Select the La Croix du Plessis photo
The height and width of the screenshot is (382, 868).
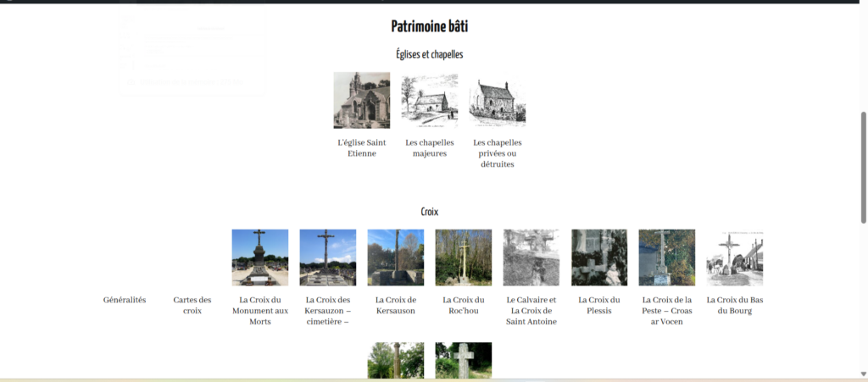598,257
